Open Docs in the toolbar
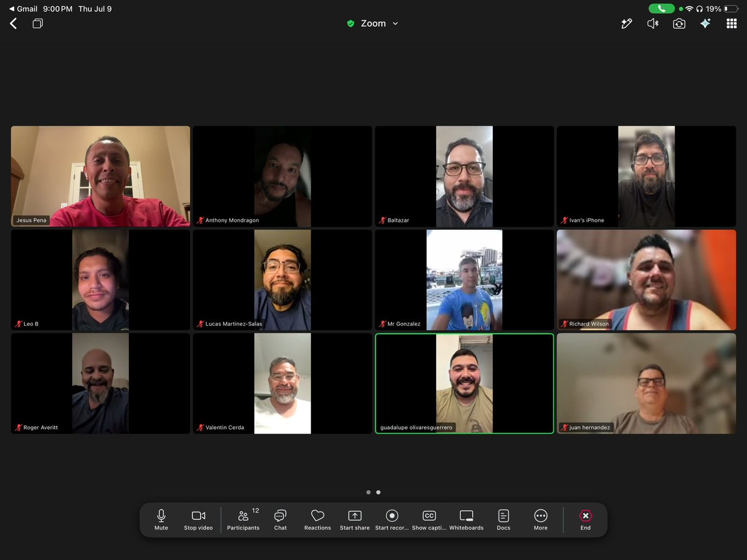747x560 pixels. click(x=503, y=520)
